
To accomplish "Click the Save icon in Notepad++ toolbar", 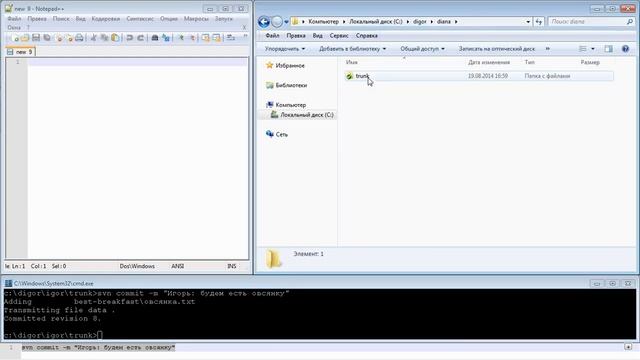I will click(x=36, y=38).
